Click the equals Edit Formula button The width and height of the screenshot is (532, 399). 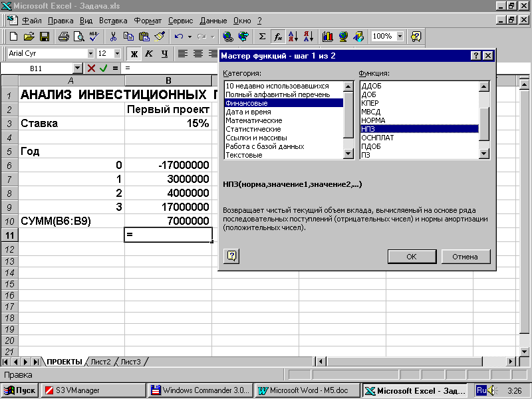tap(115, 68)
